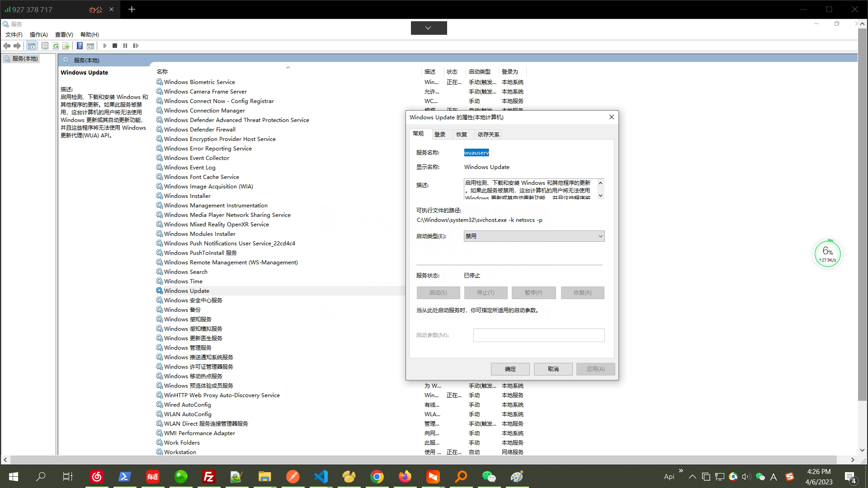This screenshot has width=868, height=488.
Task: Select the Windows Search service row
Action: tap(185, 272)
